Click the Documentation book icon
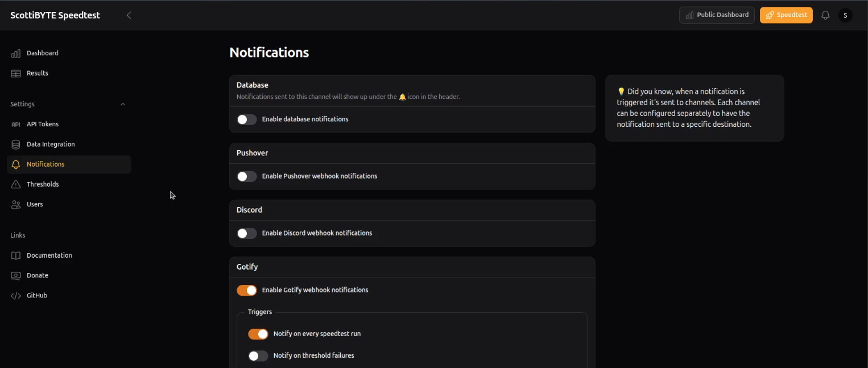Viewport: 868px width, 368px height. 16,255
